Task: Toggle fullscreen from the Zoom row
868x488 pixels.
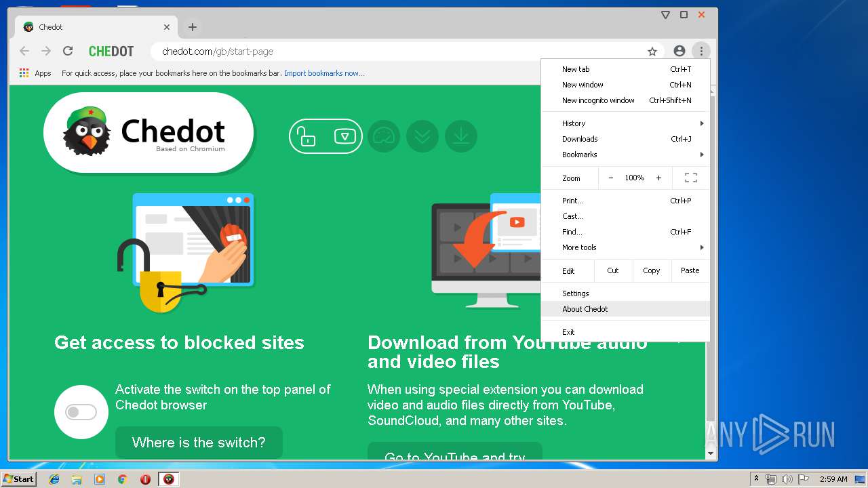Action: pyautogui.click(x=691, y=178)
